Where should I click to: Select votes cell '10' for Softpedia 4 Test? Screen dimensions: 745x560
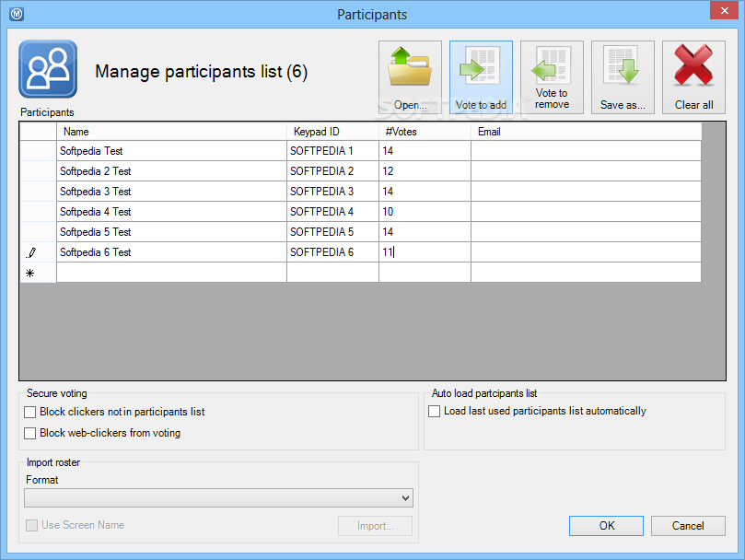tap(425, 212)
